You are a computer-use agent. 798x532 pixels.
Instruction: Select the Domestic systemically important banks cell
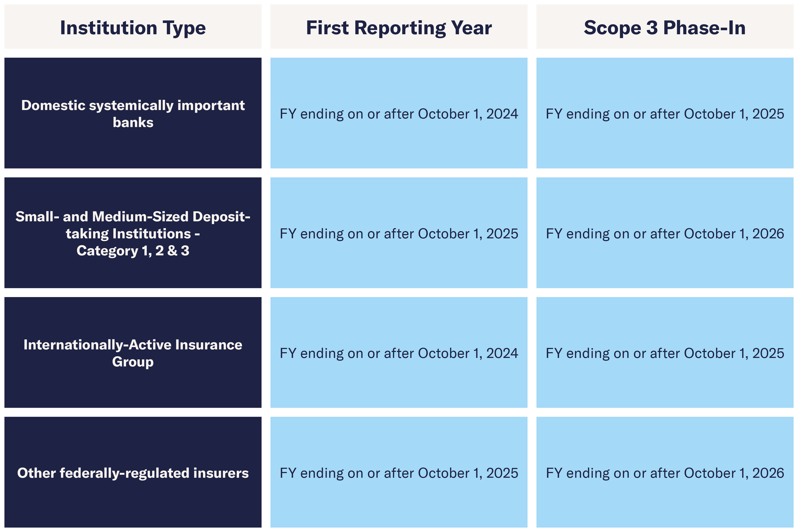(x=133, y=113)
